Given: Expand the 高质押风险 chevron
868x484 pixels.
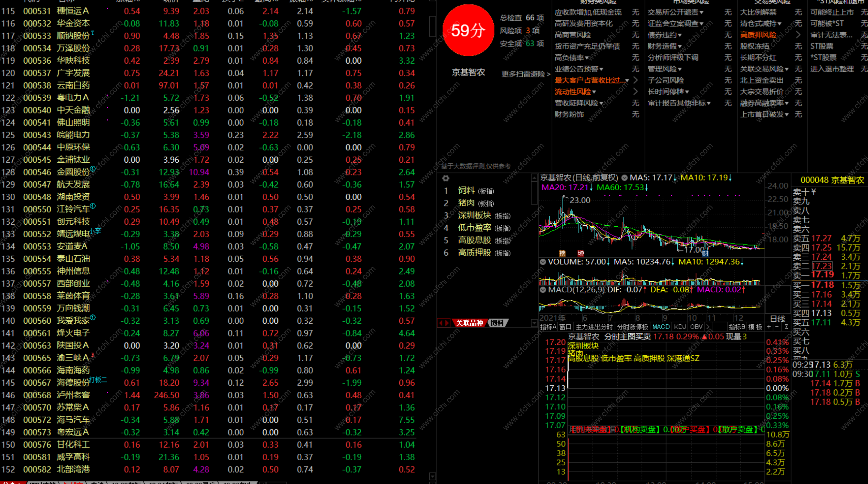Looking at the screenshot, I should tap(798, 35).
